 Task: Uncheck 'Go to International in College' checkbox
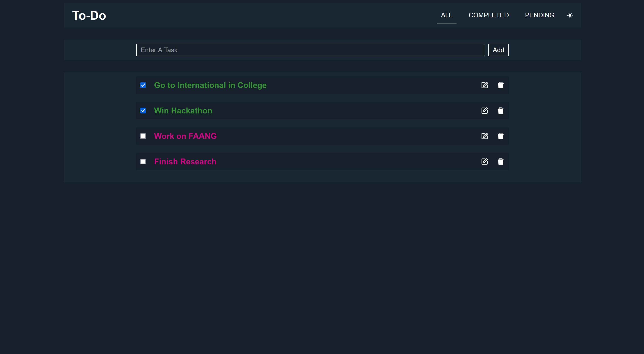click(143, 85)
